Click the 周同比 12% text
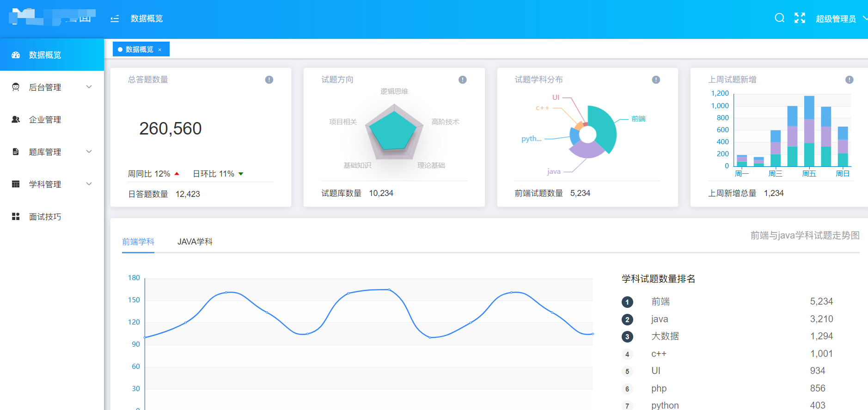The width and height of the screenshot is (868, 410). point(149,174)
